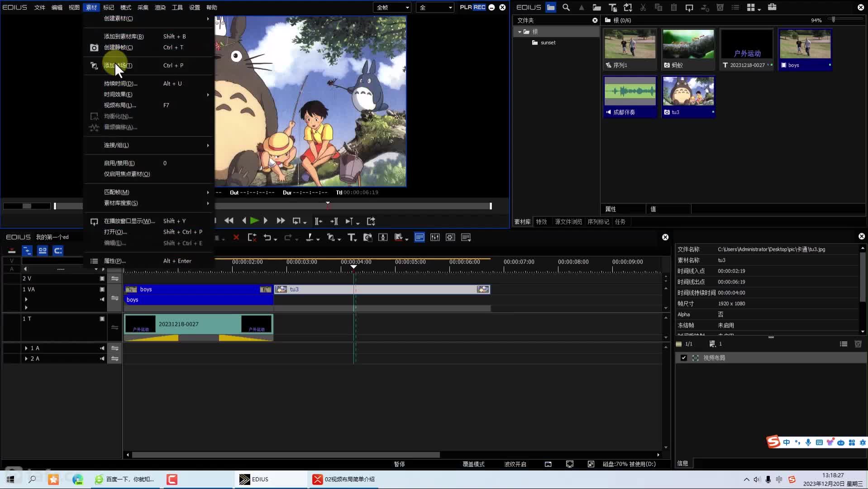
Task: Click the set Out point icon
Action: click(334, 221)
